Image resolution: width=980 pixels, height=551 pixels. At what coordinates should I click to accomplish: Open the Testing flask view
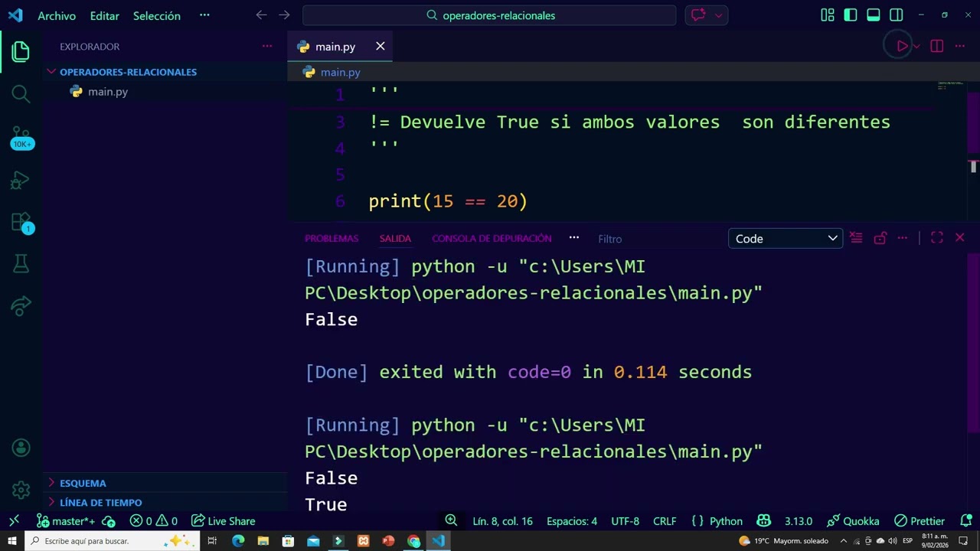(x=21, y=264)
